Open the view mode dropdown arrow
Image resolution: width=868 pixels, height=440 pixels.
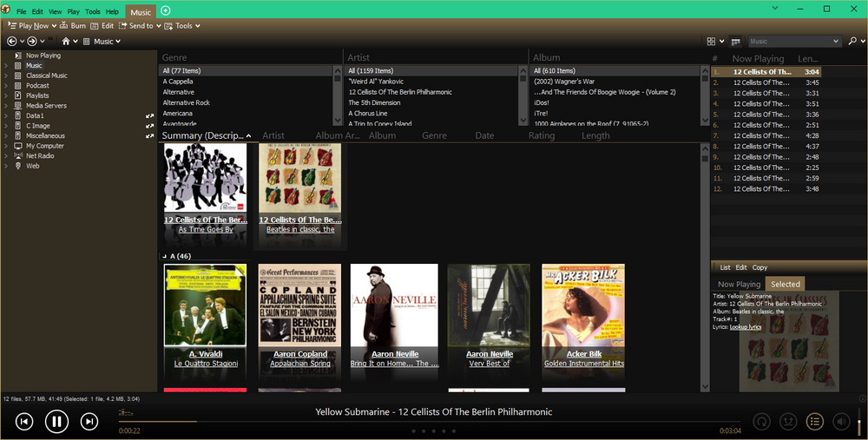722,42
